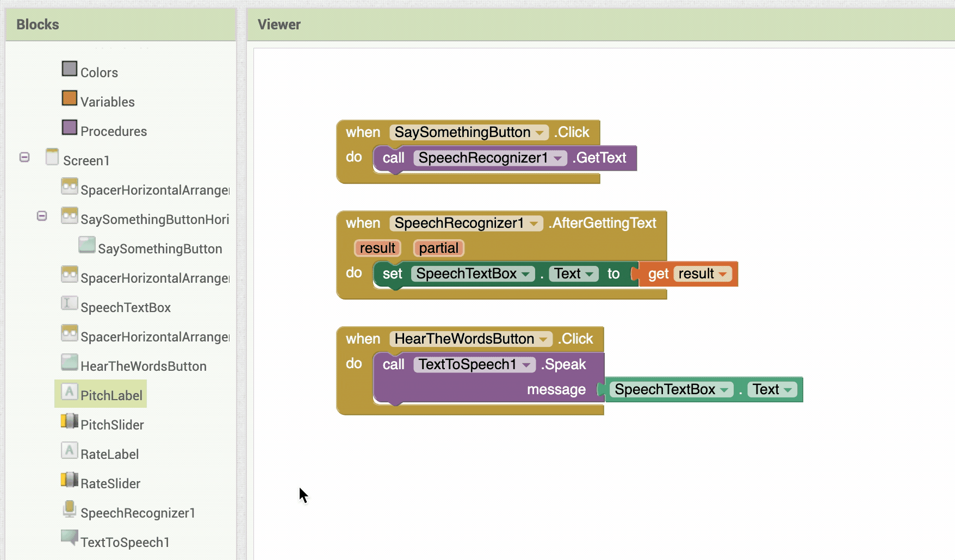
Task: Collapse the SaySomethingButtonHorizontalArrangement tree node
Action: (42, 216)
